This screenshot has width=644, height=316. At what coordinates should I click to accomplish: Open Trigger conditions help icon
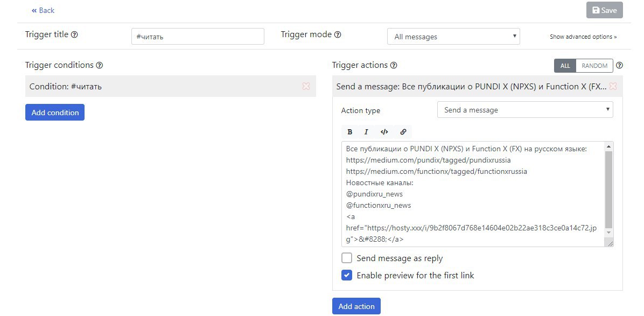coord(100,65)
